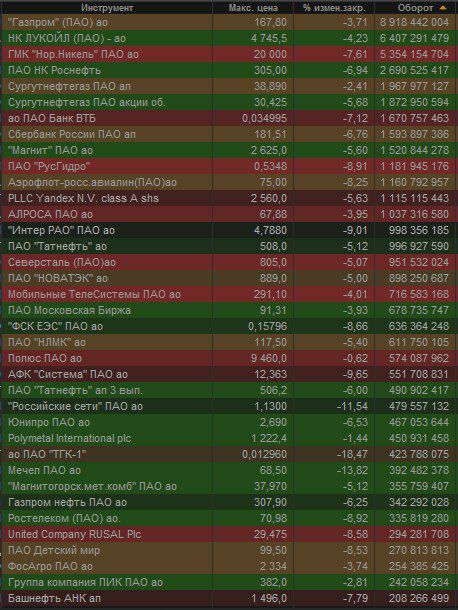The width and height of the screenshot is (458, 610).
Task: Select the ПАО Детский мир row
Action: tap(229, 550)
